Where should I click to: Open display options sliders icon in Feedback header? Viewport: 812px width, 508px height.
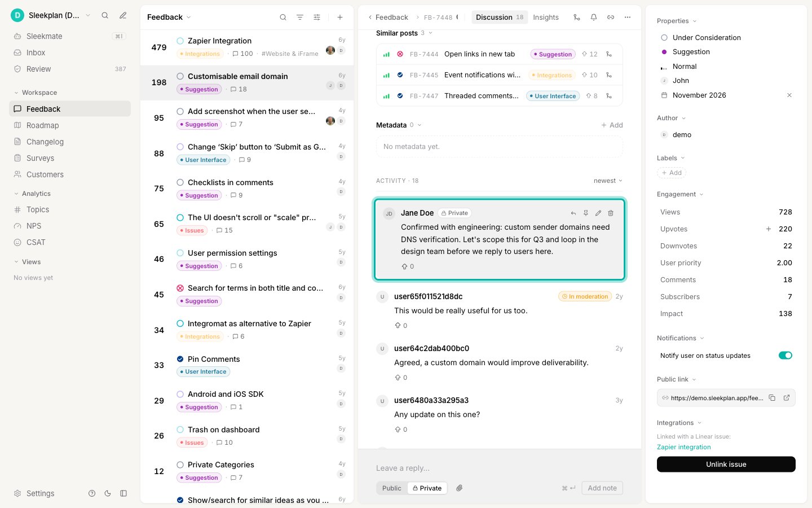(x=317, y=17)
